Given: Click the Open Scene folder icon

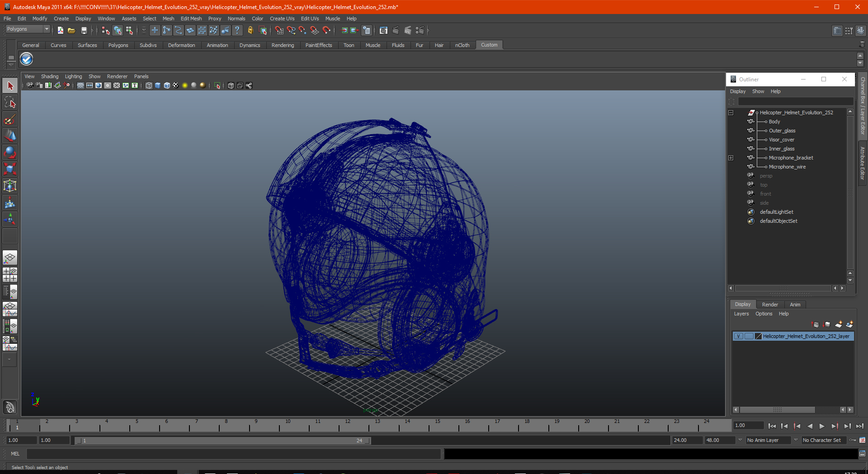Looking at the screenshot, I should pos(71,30).
